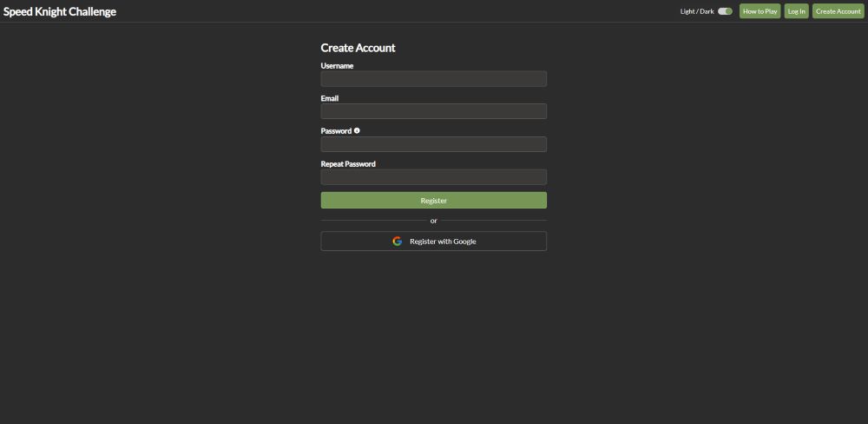Choose Register with Google

[x=433, y=241]
